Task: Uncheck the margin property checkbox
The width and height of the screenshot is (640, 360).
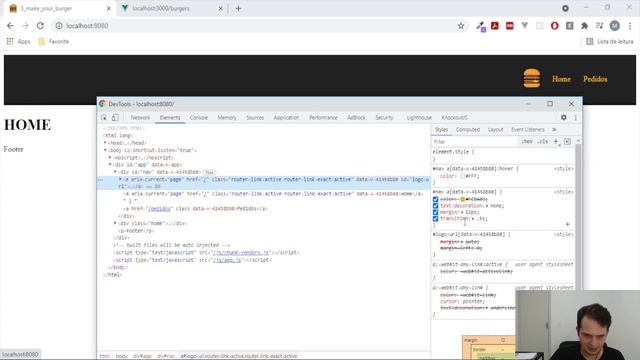Action: [436, 212]
